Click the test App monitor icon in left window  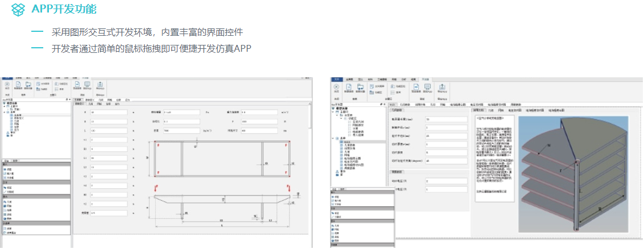pos(87,84)
